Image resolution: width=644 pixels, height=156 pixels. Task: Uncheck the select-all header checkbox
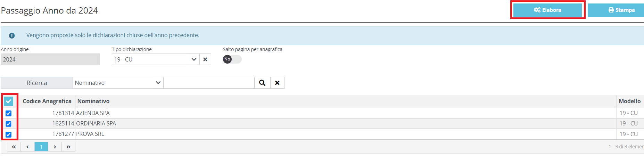pyautogui.click(x=9, y=101)
